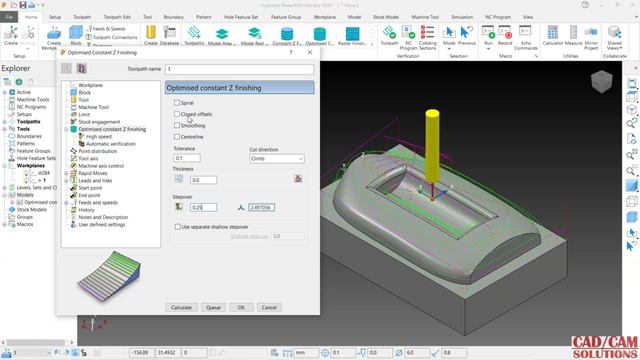640x360 pixels.
Task: Open the Boundary ribbon tab
Action: click(173, 17)
